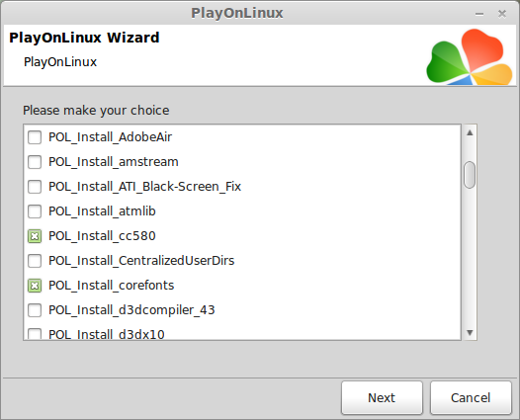The width and height of the screenshot is (520, 420).
Task: Close the PlayOnLinux wizard window
Action: pos(502,14)
